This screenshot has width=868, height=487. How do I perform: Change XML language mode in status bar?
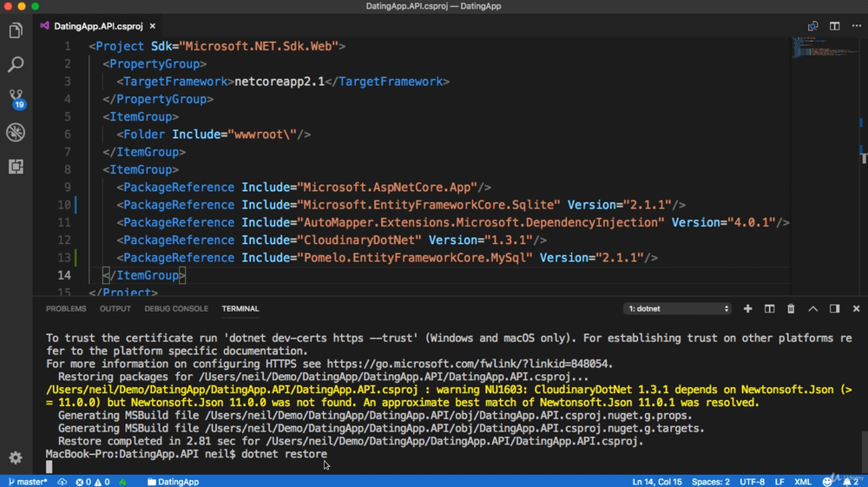[803, 482]
